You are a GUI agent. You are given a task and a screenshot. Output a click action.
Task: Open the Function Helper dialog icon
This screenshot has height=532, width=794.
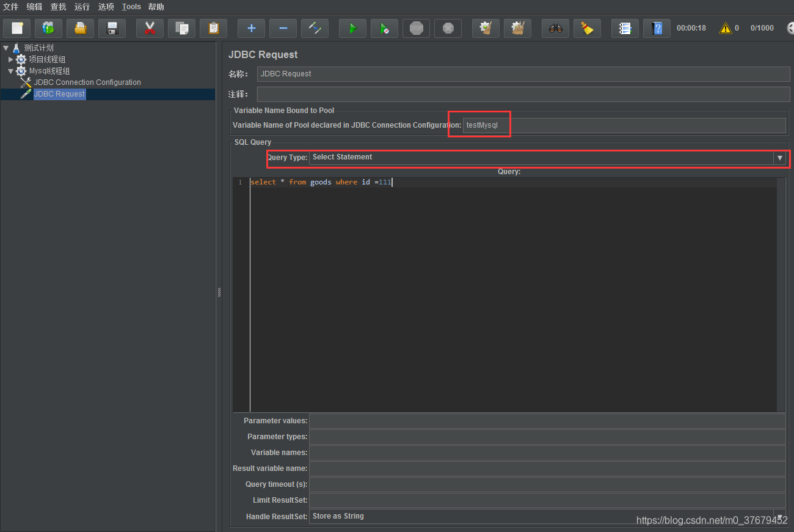625,28
